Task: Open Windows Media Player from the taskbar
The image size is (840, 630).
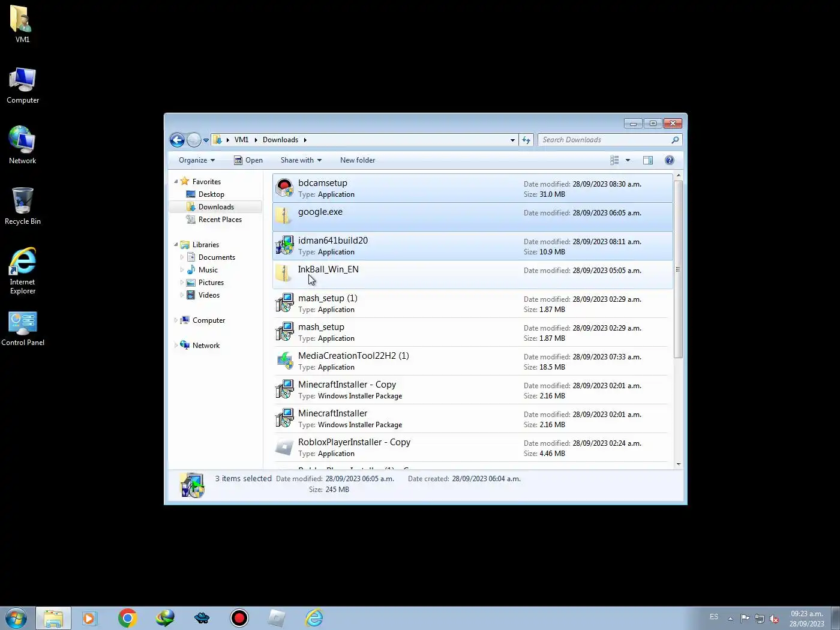Action: coord(89,618)
